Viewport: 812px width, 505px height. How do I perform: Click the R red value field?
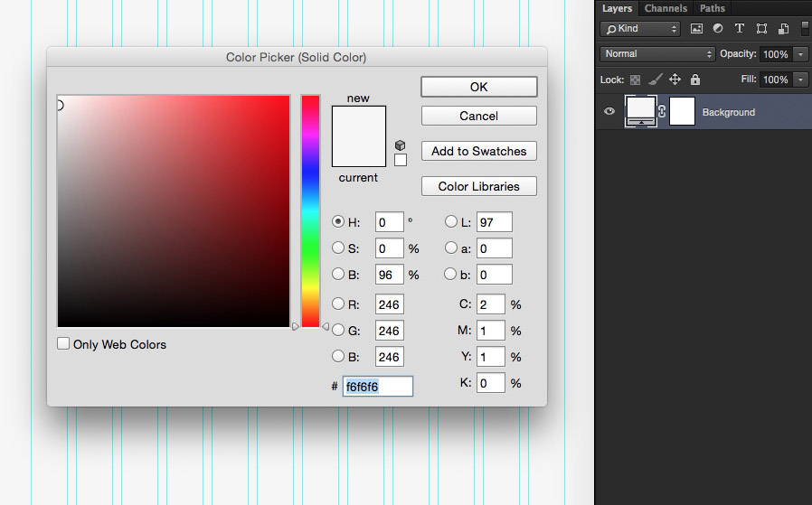pos(390,304)
